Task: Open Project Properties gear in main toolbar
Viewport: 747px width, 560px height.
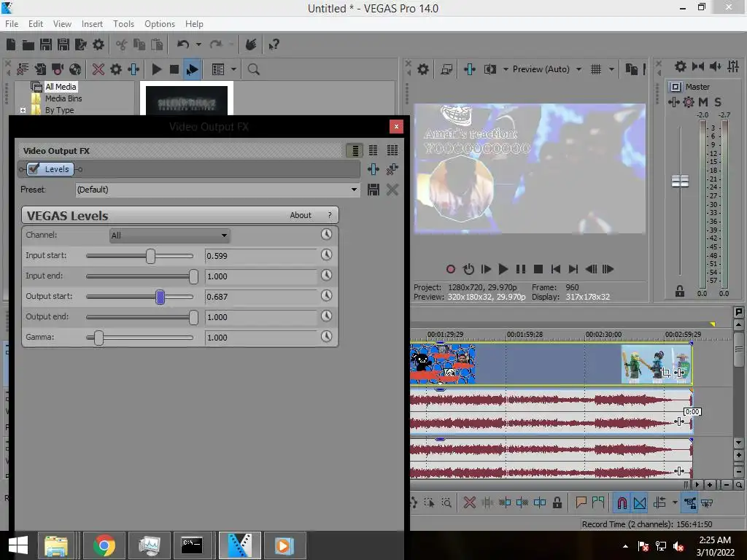Action: tap(98, 44)
